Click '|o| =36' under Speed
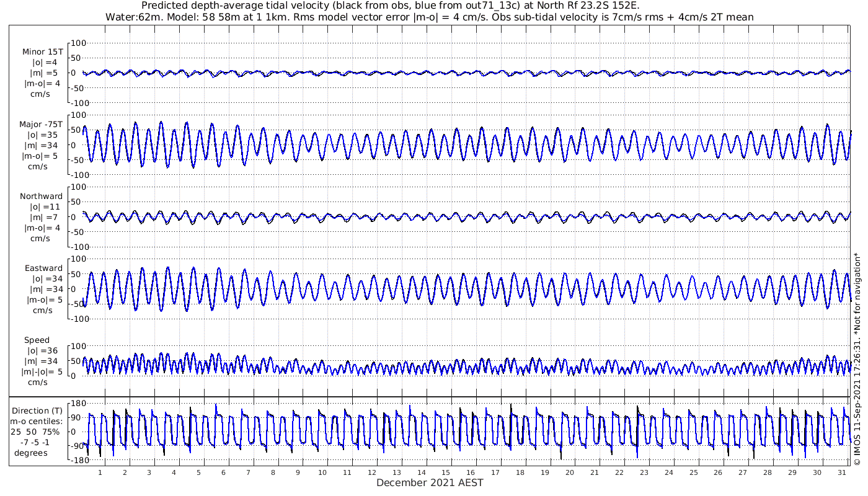Image resolution: width=868 pixels, height=496 pixels. 43,350
